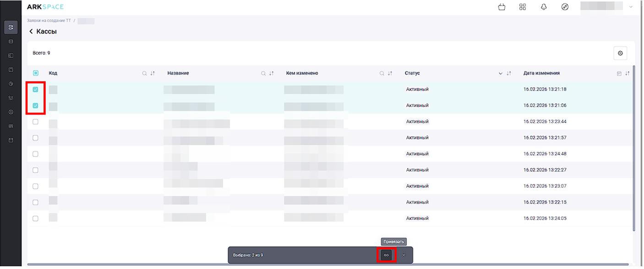This screenshot has width=644, height=269.
Task: Sort the Дата изменения column
Action: tap(628, 73)
